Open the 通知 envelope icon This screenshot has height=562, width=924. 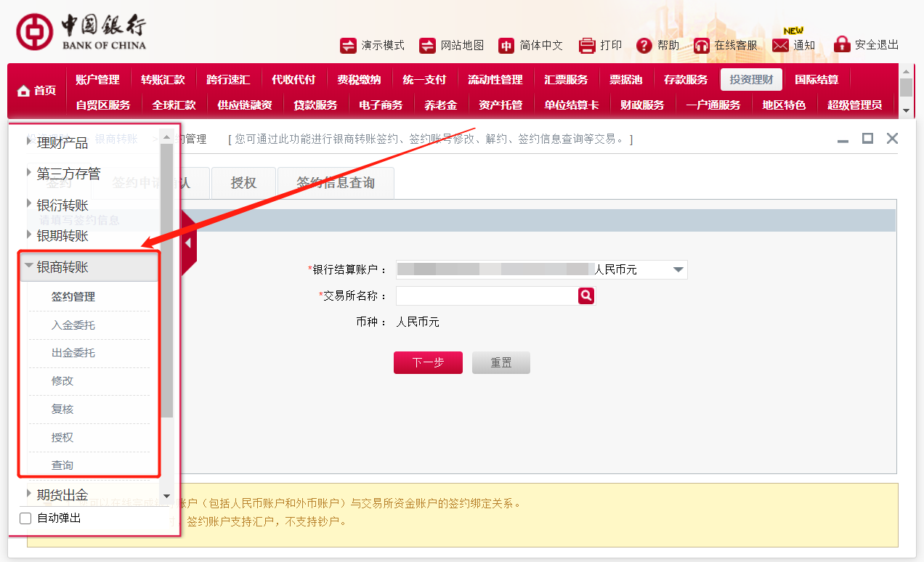coord(780,45)
